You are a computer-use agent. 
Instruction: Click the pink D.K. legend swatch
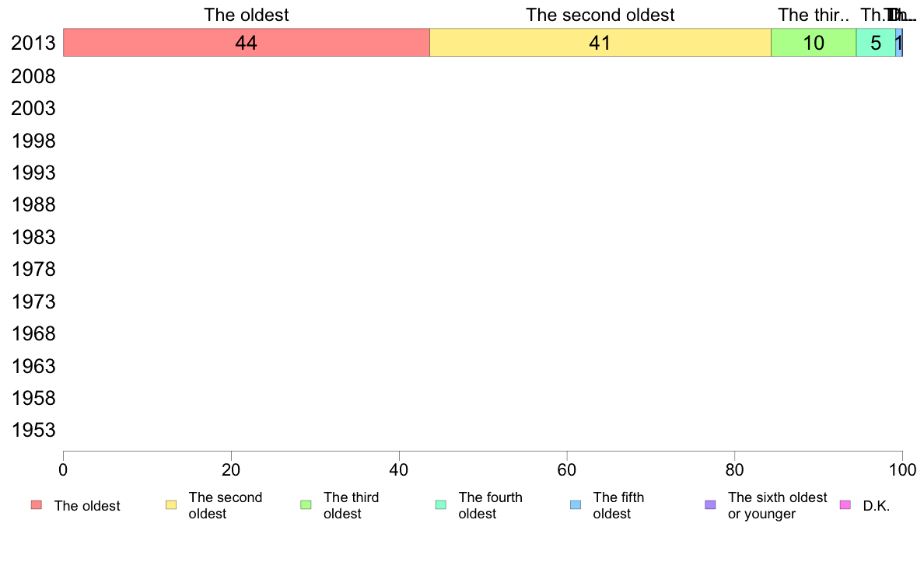click(x=845, y=505)
